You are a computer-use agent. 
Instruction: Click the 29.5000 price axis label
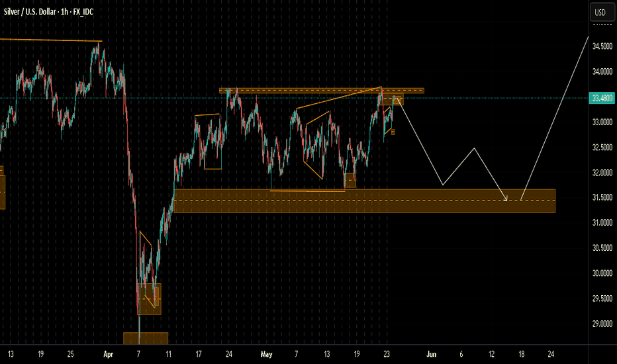[602, 298]
